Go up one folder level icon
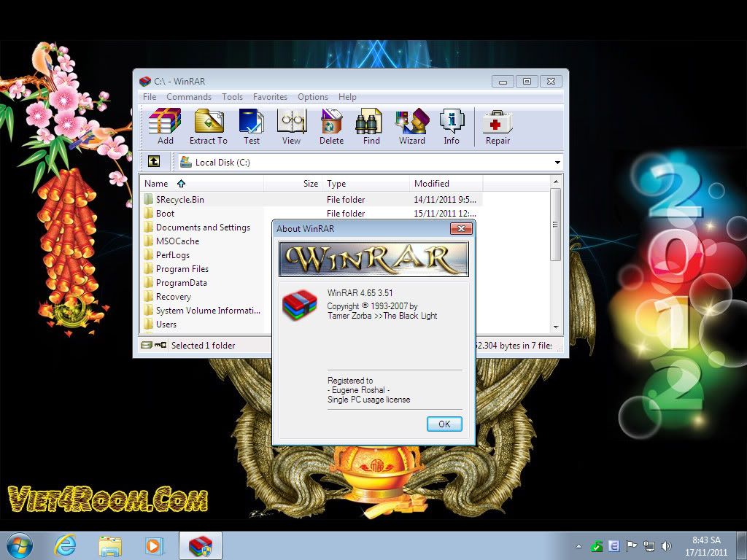This screenshot has width=747, height=560. (154, 161)
